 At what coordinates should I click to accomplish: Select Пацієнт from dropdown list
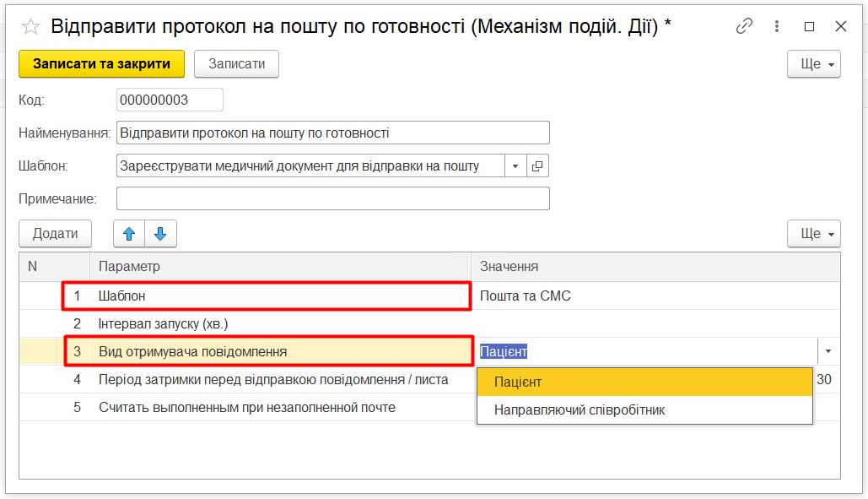[644, 382]
